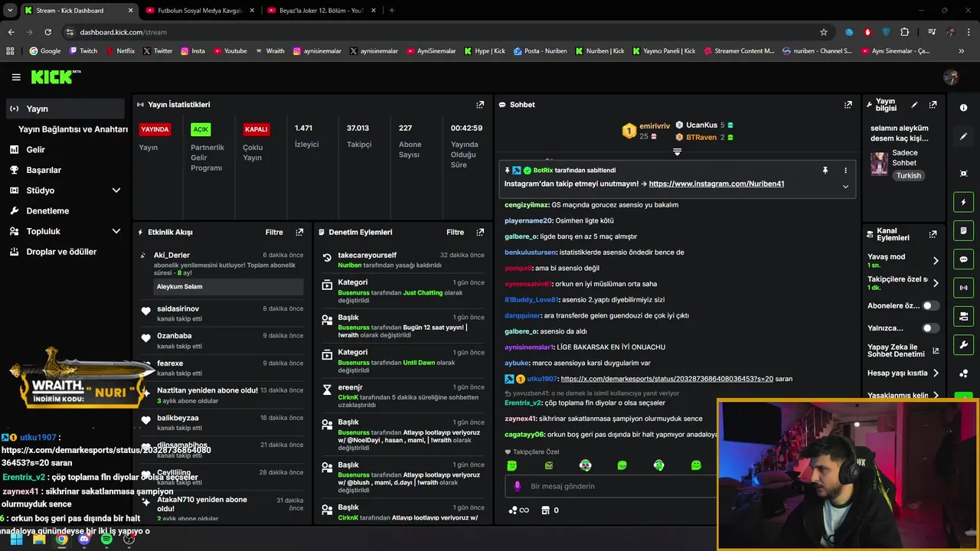The height and width of the screenshot is (551, 980).
Task: Open the hamburger menu beside Kick logo
Action: click(x=16, y=77)
